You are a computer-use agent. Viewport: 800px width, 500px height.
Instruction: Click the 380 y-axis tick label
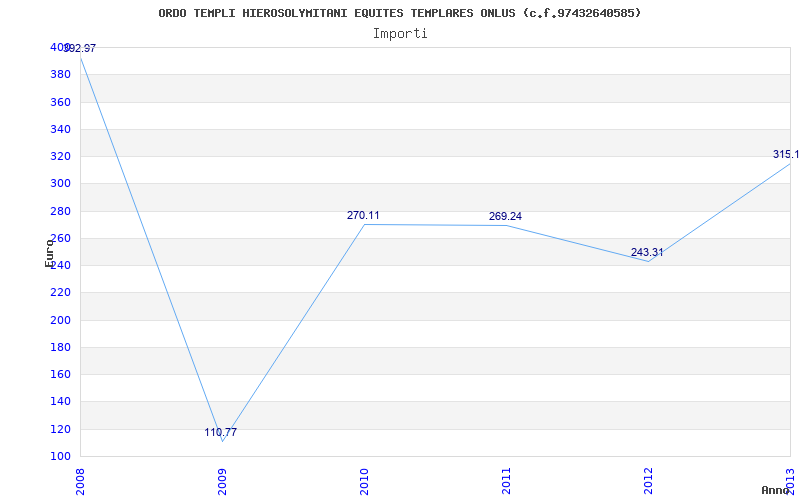[x=60, y=74]
